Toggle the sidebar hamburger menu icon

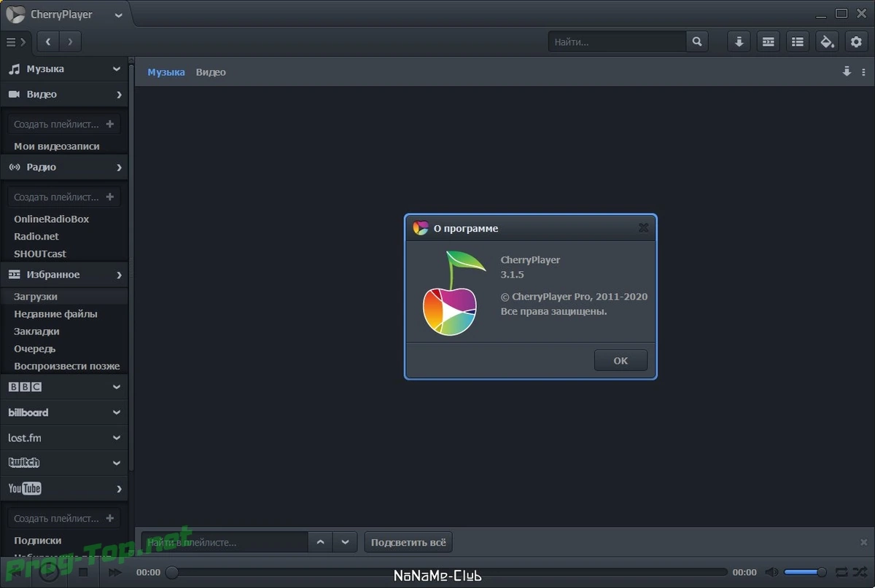coord(15,42)
